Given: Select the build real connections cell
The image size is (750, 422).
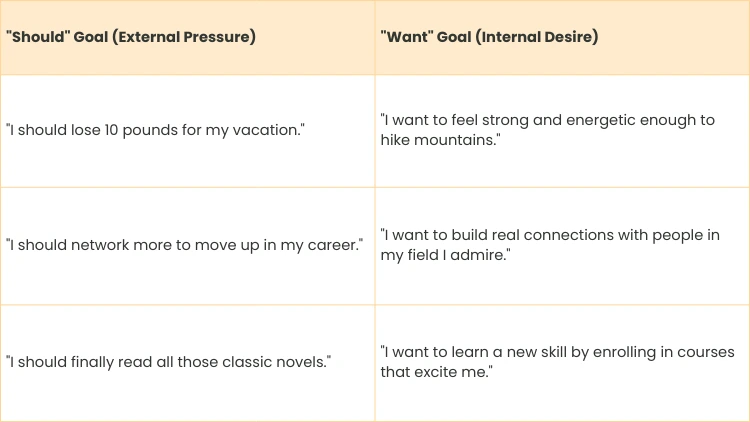Looking at the screenshot, I should [x=549, y=245].
